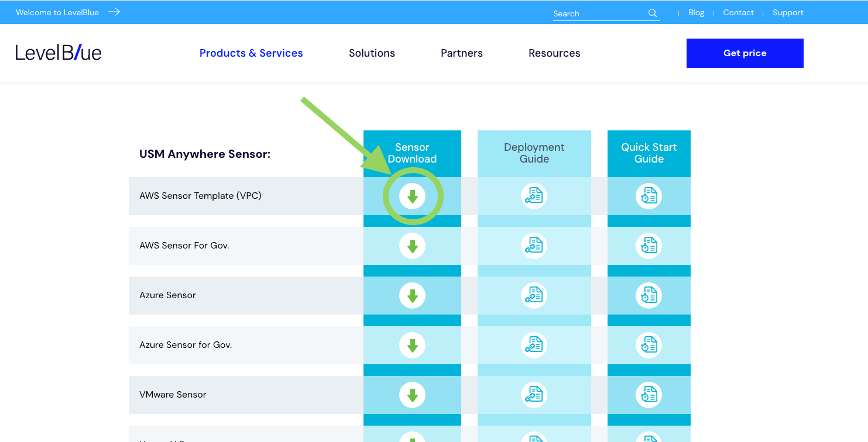This screenshot has height=442, width=868.
Task: Click the AWS Sensor For Gov. row label
Action: (184, 246)
